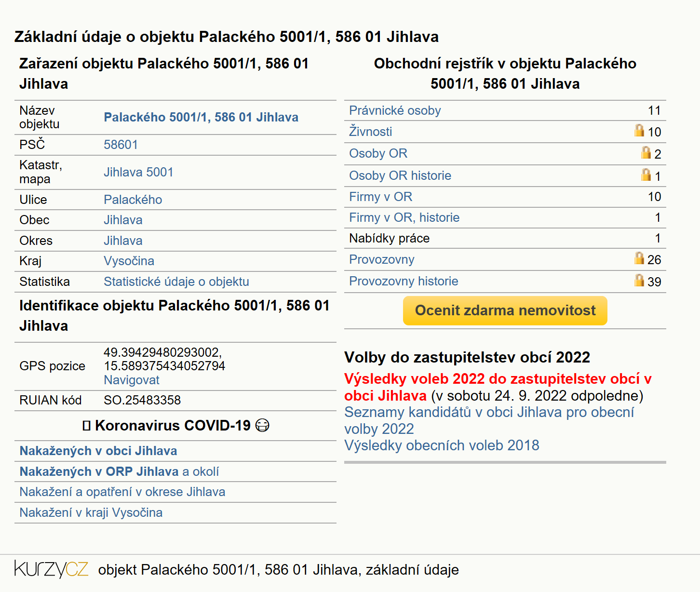This screenshot has width=700, height=592.
Task: Open the Vysočina region link
Action: coord(129,261)
